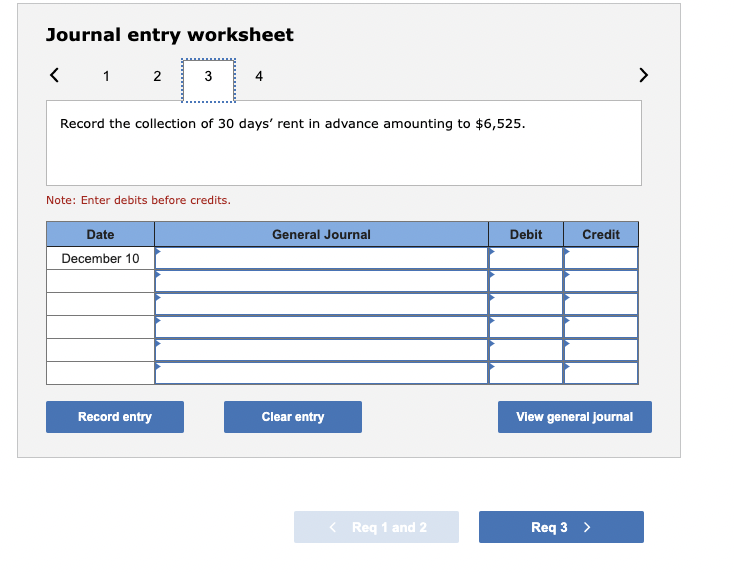Open journal entry tab 2
Image resolution: width=734 pixels, height=574 pixels.
click(x=157, y=76)
